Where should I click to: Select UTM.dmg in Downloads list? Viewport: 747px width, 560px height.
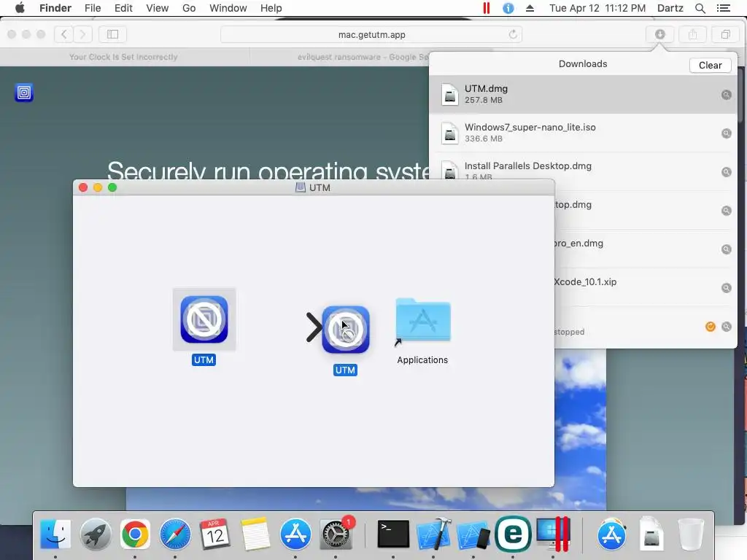point(582,94)
